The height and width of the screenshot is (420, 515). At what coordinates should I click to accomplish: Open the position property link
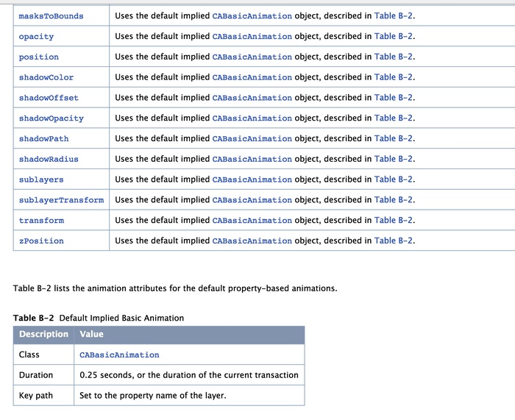click(x=39, y=57)
